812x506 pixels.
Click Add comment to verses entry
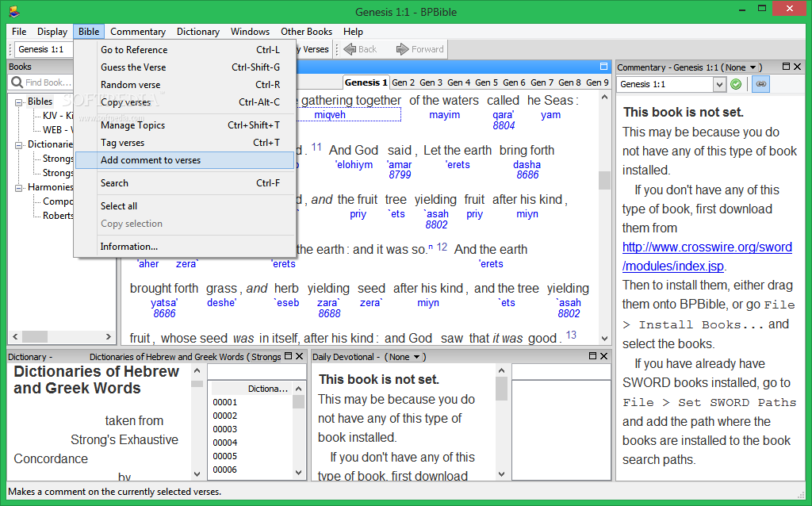[185, 160]
